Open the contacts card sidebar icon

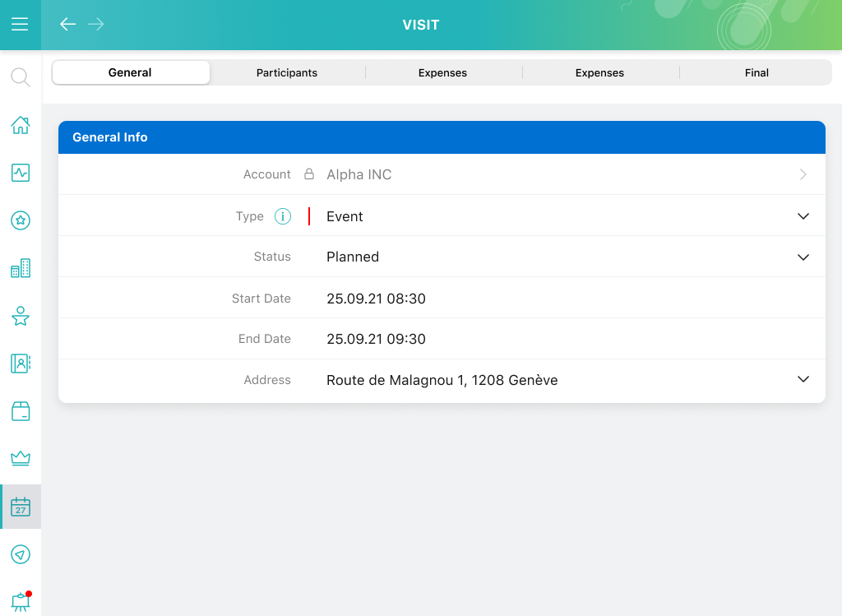tap(20, 363)
